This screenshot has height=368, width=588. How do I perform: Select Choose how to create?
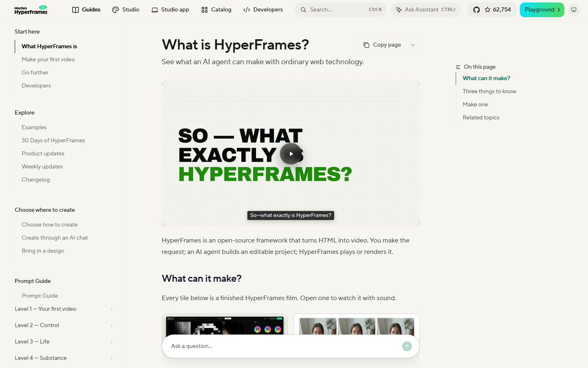tap(49, 225)
